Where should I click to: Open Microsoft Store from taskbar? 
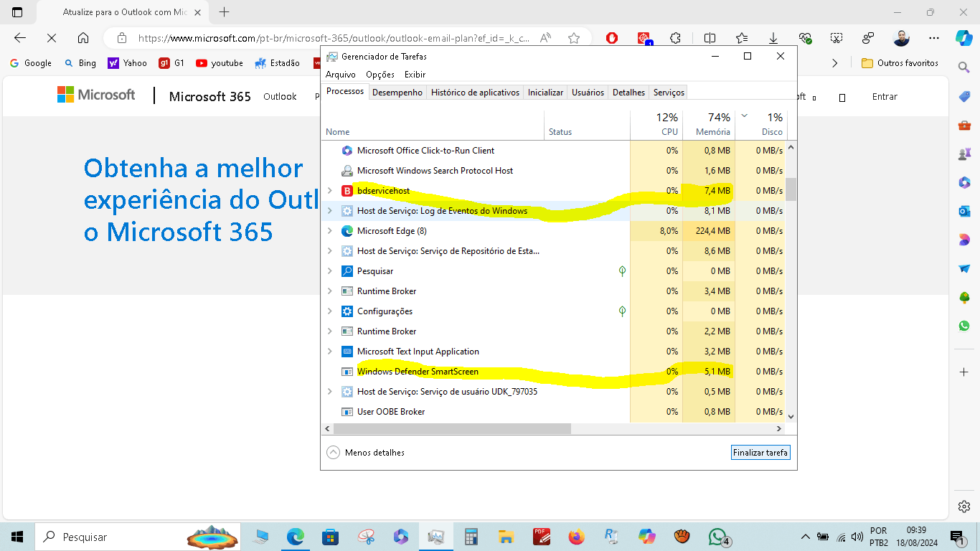pos(330,537)
